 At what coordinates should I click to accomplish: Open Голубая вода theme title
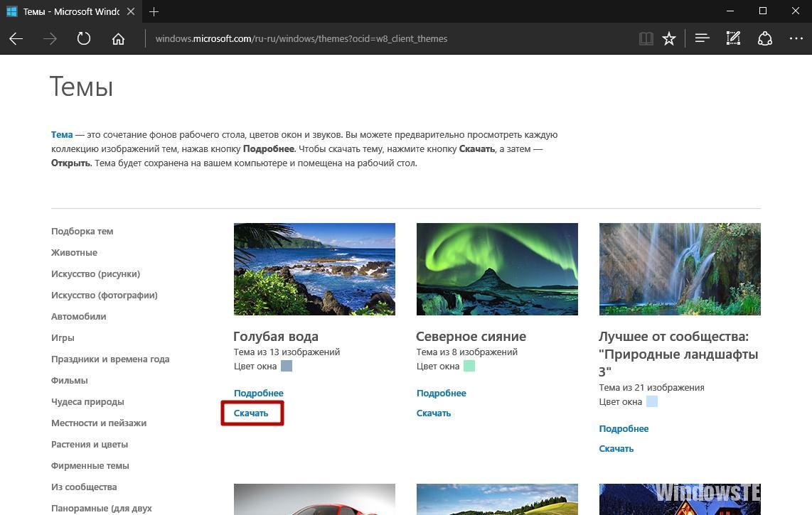click(x=275, y=337)
